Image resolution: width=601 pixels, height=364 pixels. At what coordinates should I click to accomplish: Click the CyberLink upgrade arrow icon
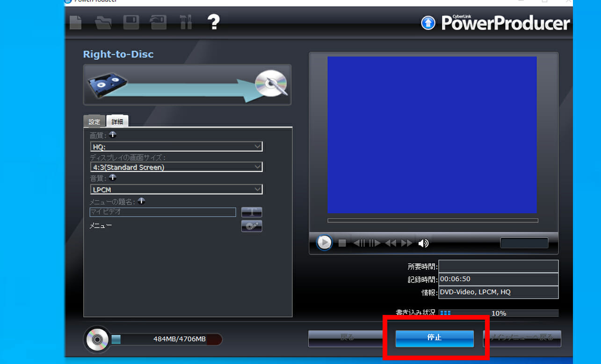pyautogui.click(x=428, y=22)
